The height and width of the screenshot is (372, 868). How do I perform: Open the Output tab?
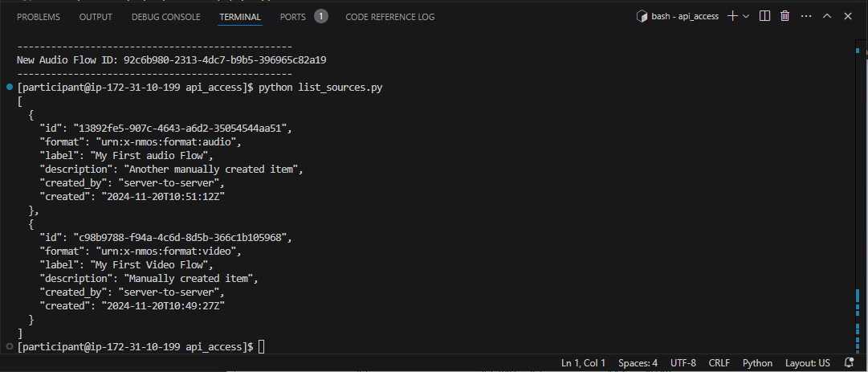[96, 17]
